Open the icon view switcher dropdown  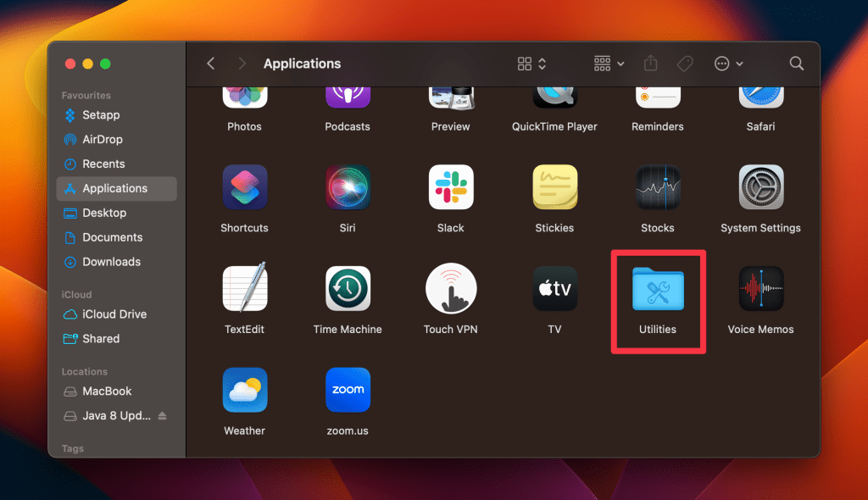point(531,64)
